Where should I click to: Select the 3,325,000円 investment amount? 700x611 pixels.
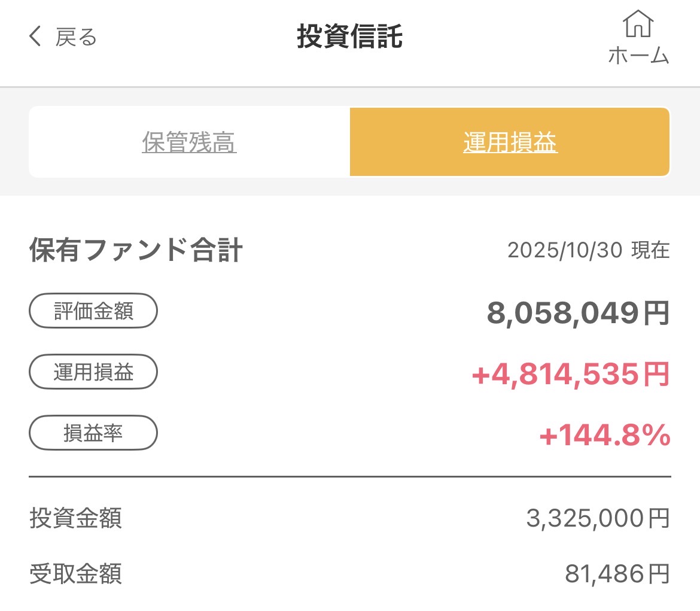pos(598,519)
